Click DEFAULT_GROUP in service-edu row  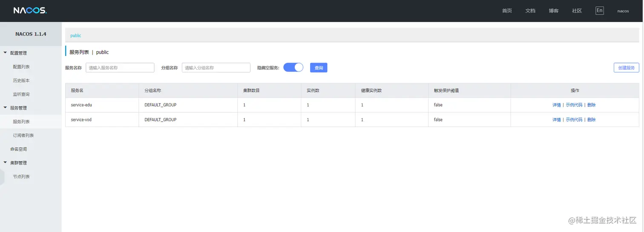(160, 105)
